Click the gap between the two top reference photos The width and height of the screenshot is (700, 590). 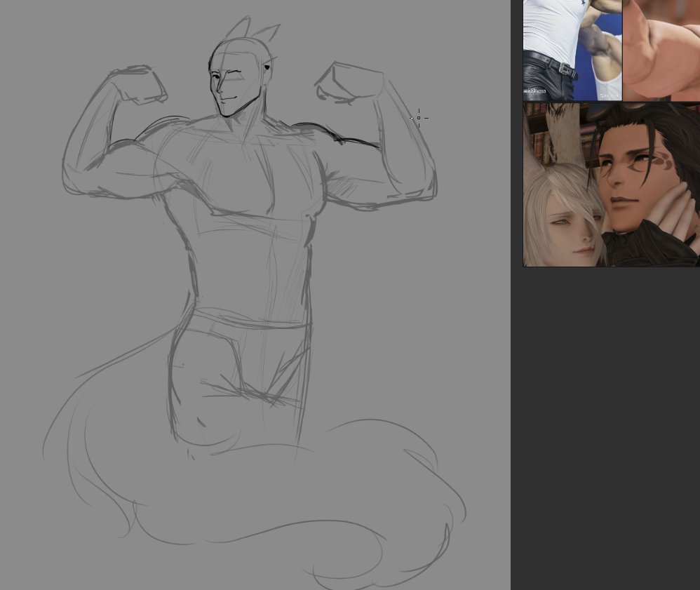pos(623,49)
